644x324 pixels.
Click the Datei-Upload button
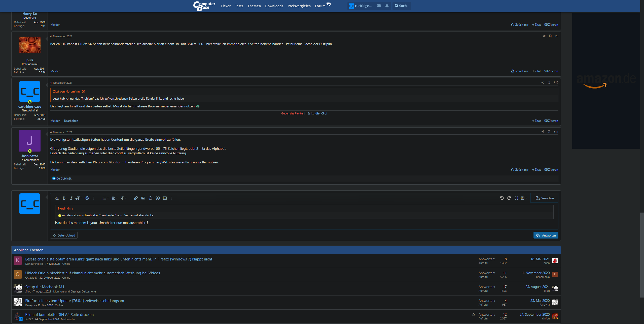64,235
